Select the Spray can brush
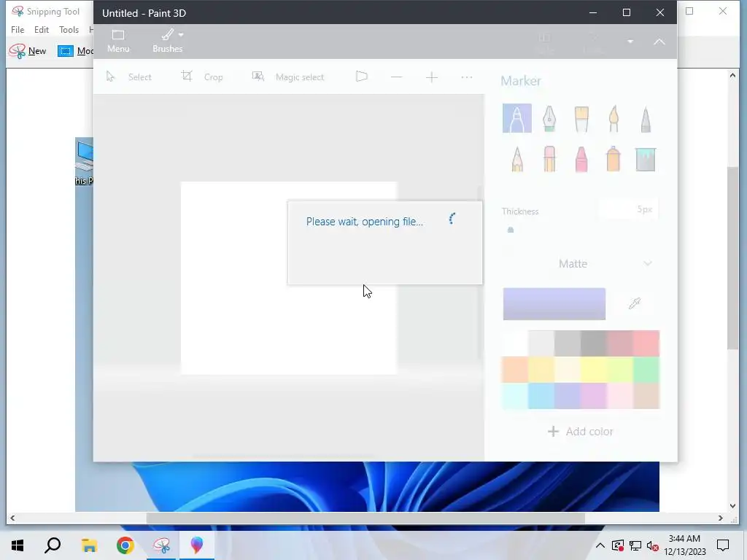 pyautogui.click(x=614, y=158)
